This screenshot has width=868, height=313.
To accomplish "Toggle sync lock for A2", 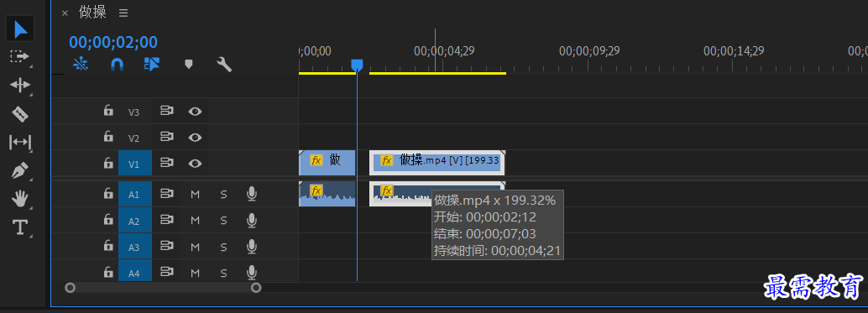I will tap(166, 220).
